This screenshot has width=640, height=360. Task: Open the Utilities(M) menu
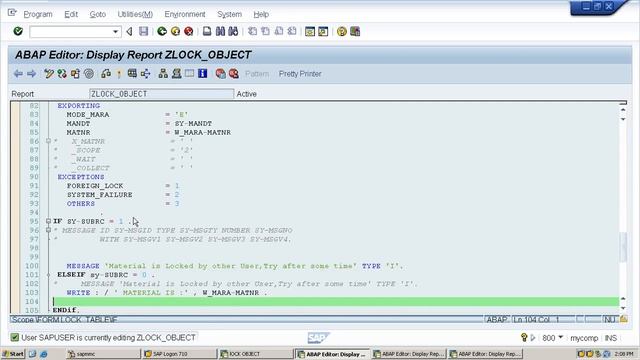pos(135,14)
